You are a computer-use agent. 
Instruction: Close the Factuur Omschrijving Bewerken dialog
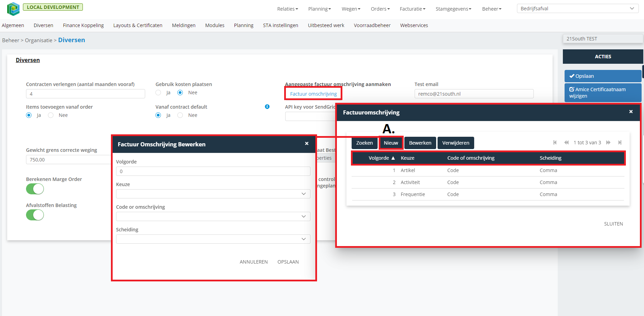click(307, 144)
